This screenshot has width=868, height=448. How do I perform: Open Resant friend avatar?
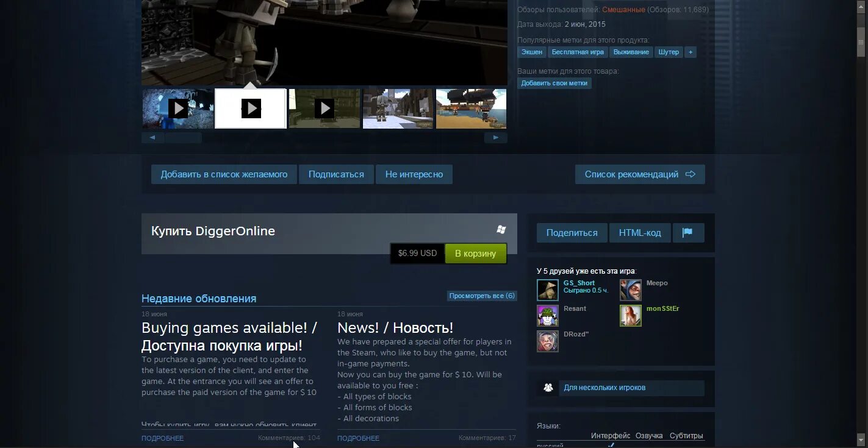pos(548,316)
